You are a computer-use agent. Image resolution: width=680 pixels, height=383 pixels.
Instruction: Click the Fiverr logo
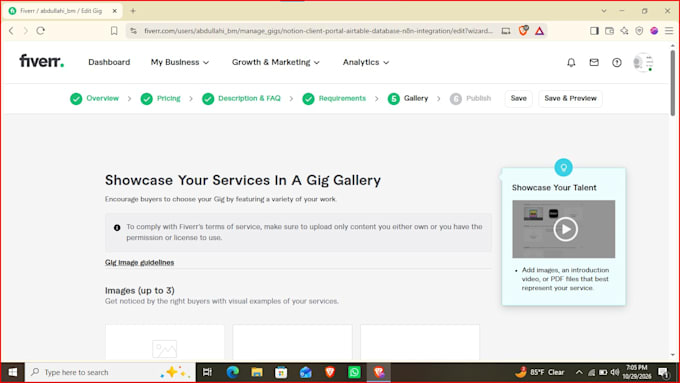(x=42, y=61)
